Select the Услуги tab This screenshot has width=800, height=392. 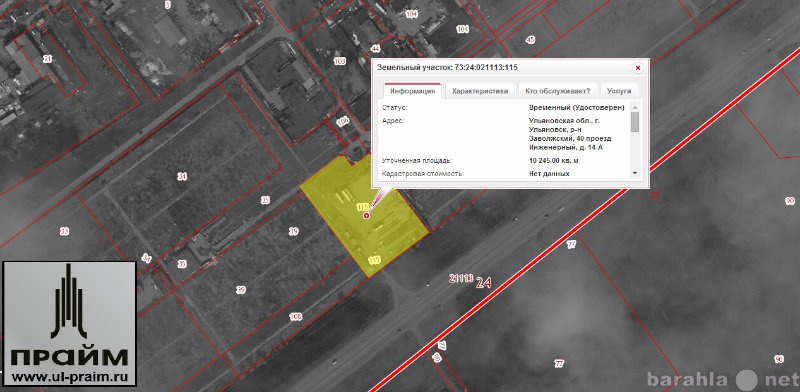619,91
